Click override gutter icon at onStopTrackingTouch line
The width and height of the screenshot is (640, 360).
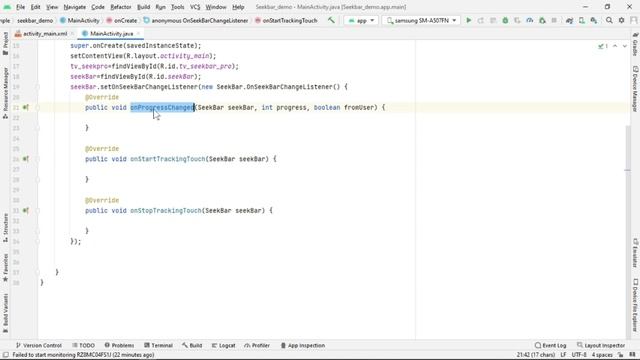tap(26, 211)
